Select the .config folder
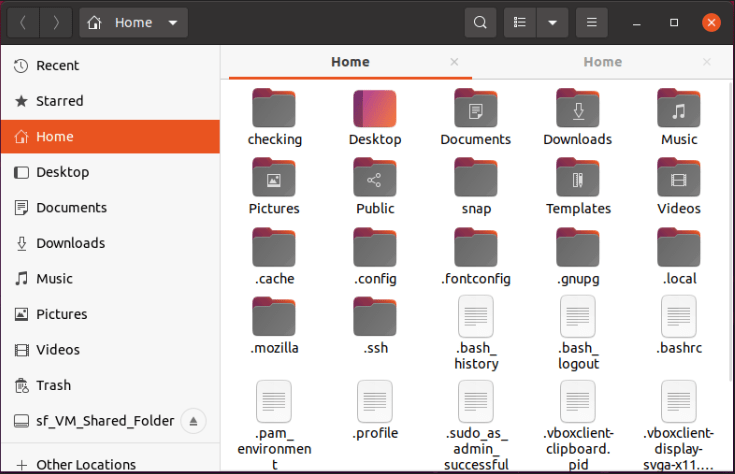The width and height of the screenshot is (735, 474). tap(375, 257)
